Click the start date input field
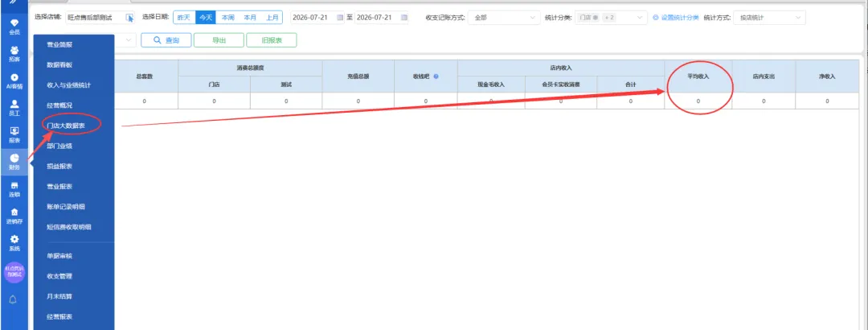This screenshot has height=330, width=868. coord(317,18)
